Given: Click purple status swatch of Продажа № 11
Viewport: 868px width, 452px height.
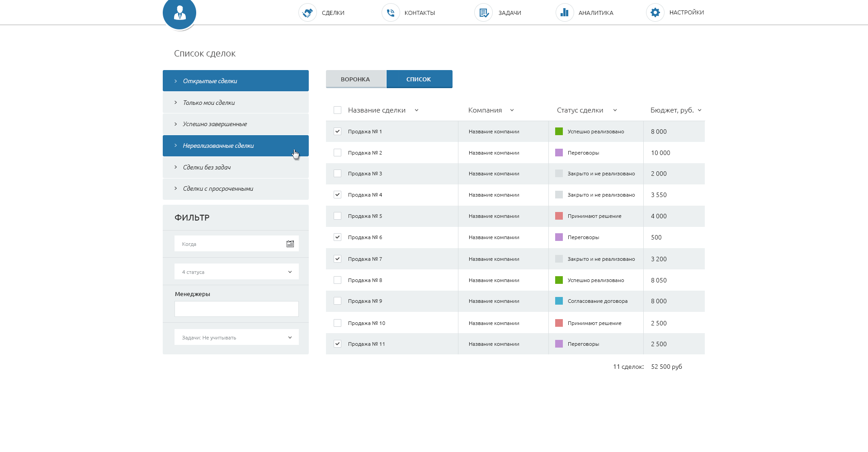Looking at the screenshot, I should point(559,344).
